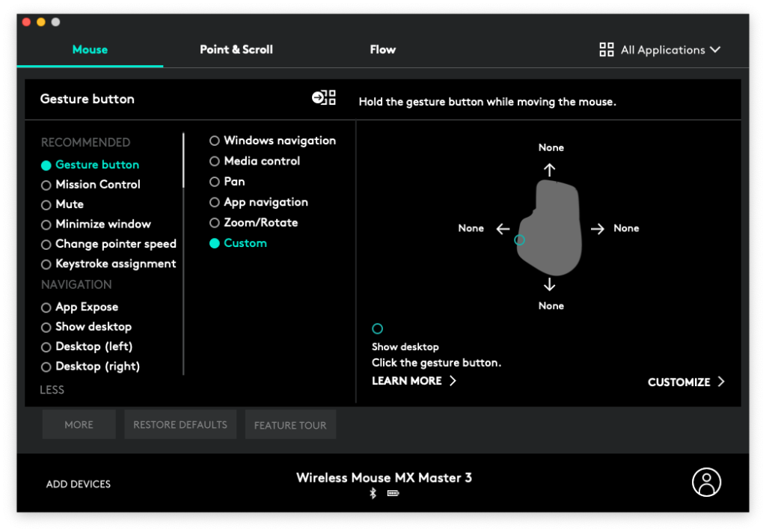
Task: Click the MORE button
Action: (x=79, y=424)
